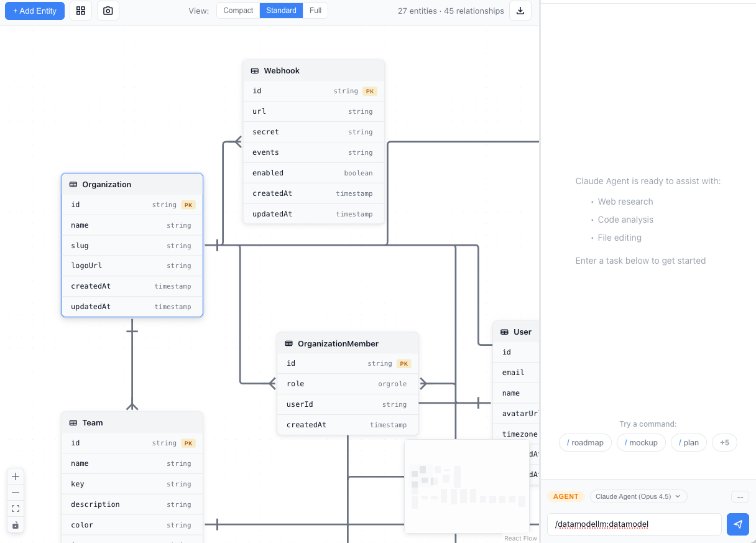The image size is (756, 543).
Task: Click the grid layout icon button
Action: click(x=81, y=11)
